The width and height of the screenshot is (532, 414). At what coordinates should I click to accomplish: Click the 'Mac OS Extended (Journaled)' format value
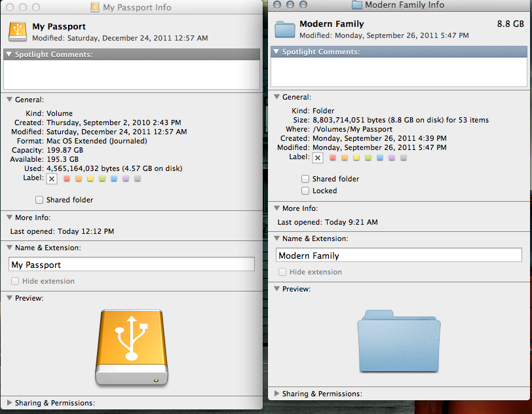pos(97,141)
